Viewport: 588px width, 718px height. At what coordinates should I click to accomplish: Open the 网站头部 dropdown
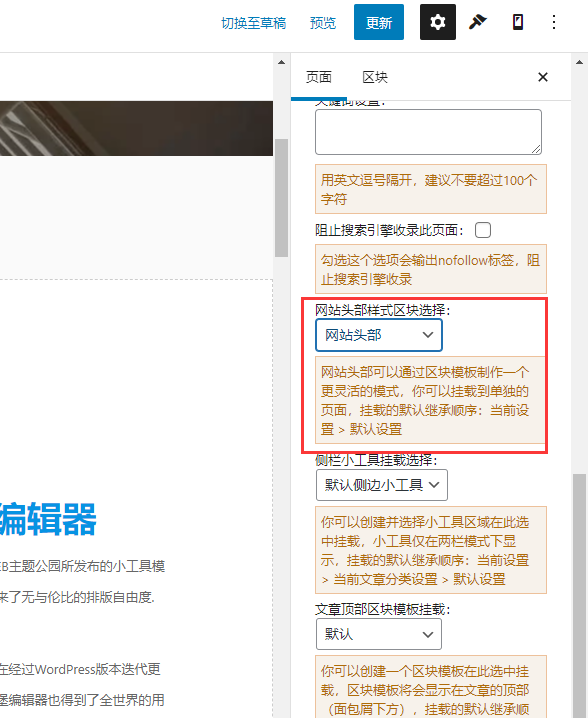pyautogui.click(x=379, y=335)
